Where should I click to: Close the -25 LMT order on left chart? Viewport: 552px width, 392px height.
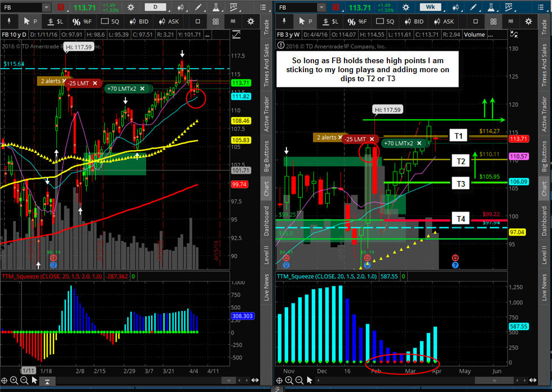(95, 83)
